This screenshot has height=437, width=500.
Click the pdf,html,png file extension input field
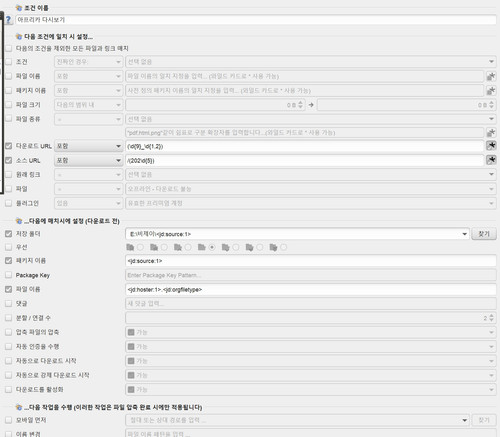305,133
